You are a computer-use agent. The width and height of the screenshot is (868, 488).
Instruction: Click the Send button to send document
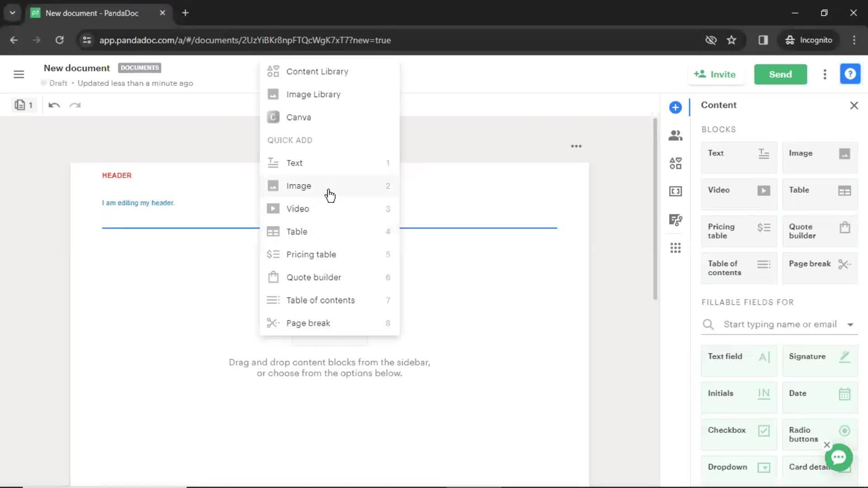click(x=780, y=74)
